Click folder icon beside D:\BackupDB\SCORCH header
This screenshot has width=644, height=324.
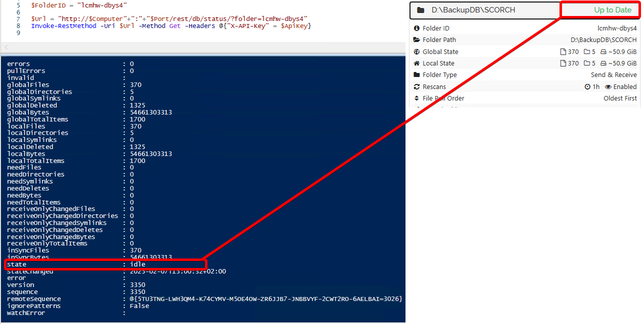[420, 10]
